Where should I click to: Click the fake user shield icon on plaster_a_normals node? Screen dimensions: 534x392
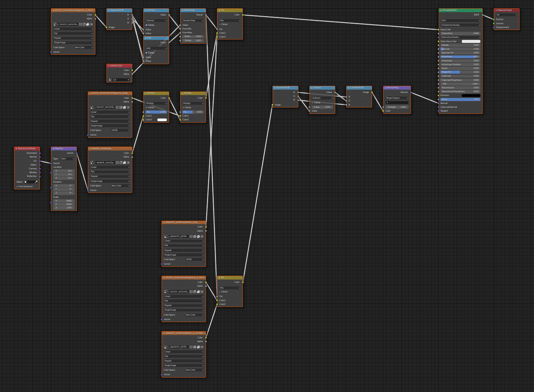[191, 347]
